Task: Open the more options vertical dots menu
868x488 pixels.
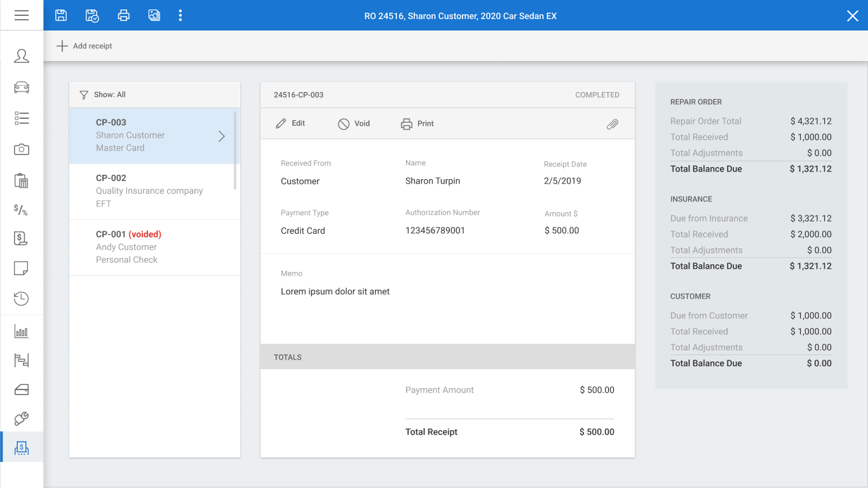Action: point(180,15)
